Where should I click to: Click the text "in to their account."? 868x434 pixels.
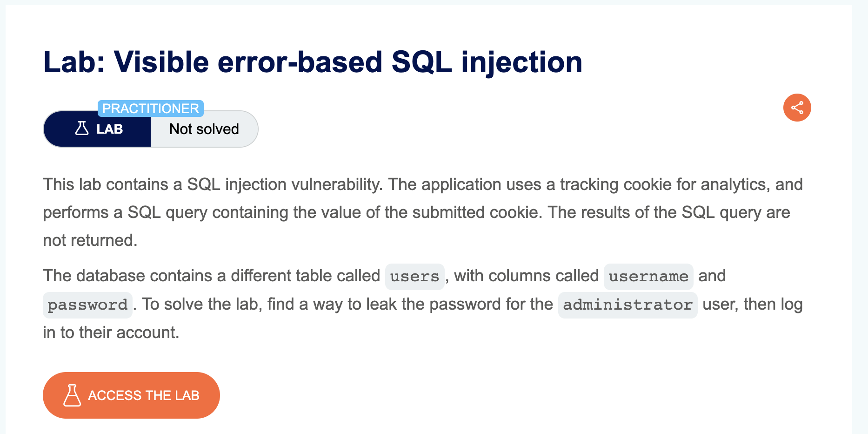click(x=111, y=332)
